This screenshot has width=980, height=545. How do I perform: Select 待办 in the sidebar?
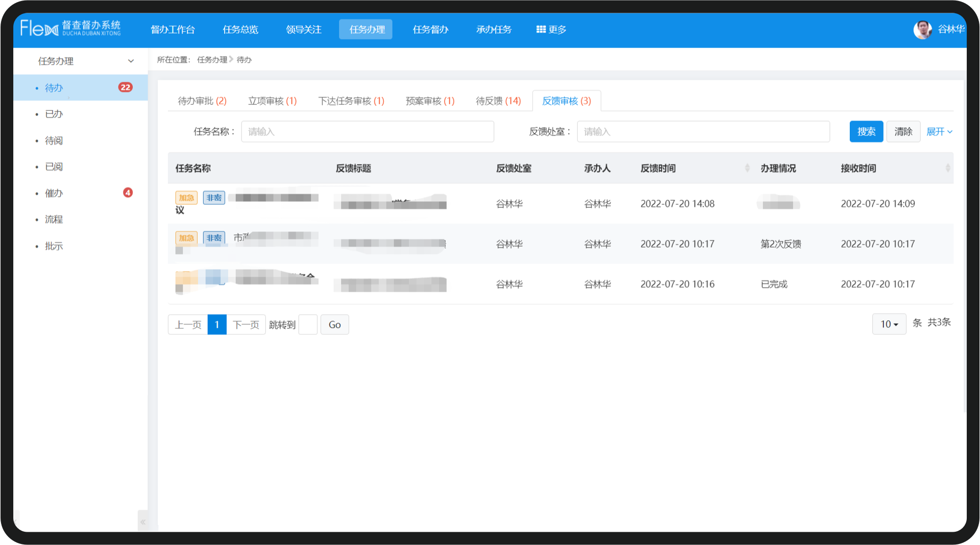pyautogui.click(x=81, y=88)
